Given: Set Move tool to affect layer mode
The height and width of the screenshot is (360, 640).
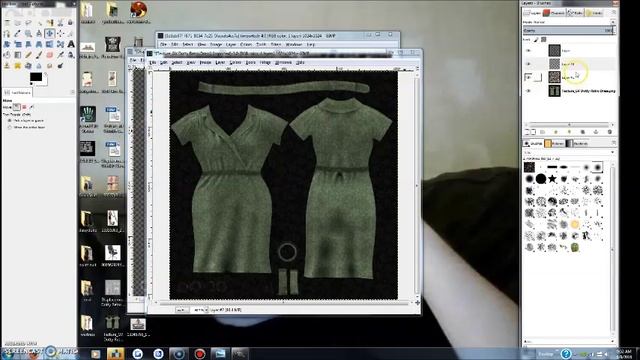Looking at the screenshot, I should pyautogui.click(x=16, y=107).
